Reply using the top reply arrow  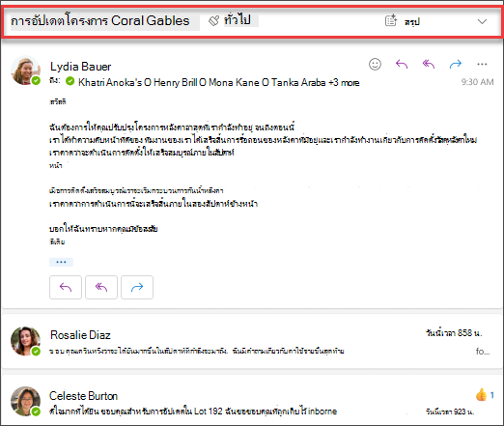(402, 64)
